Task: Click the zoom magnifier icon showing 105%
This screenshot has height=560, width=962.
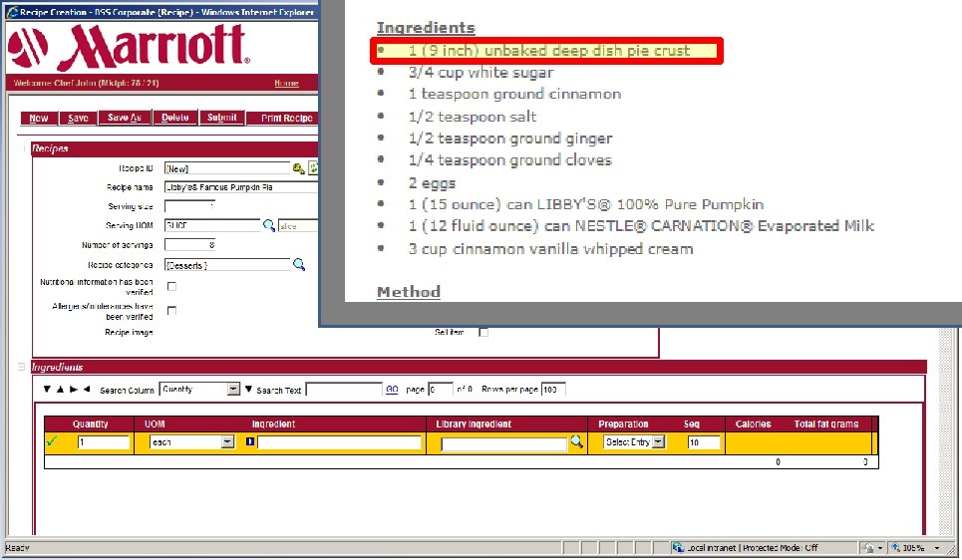Action: pyautogui.click(x=896, y=548)
